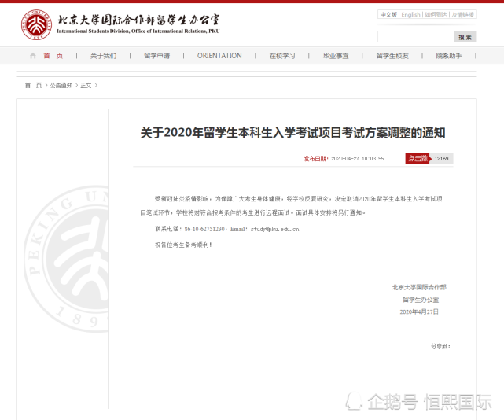Click the 分享到 label
The image size is (504, 420).
click(440, 346)
